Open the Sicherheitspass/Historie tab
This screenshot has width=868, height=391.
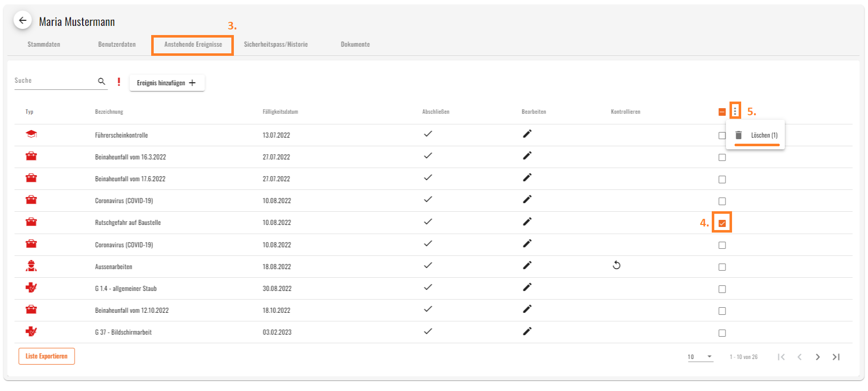point(275,45)
